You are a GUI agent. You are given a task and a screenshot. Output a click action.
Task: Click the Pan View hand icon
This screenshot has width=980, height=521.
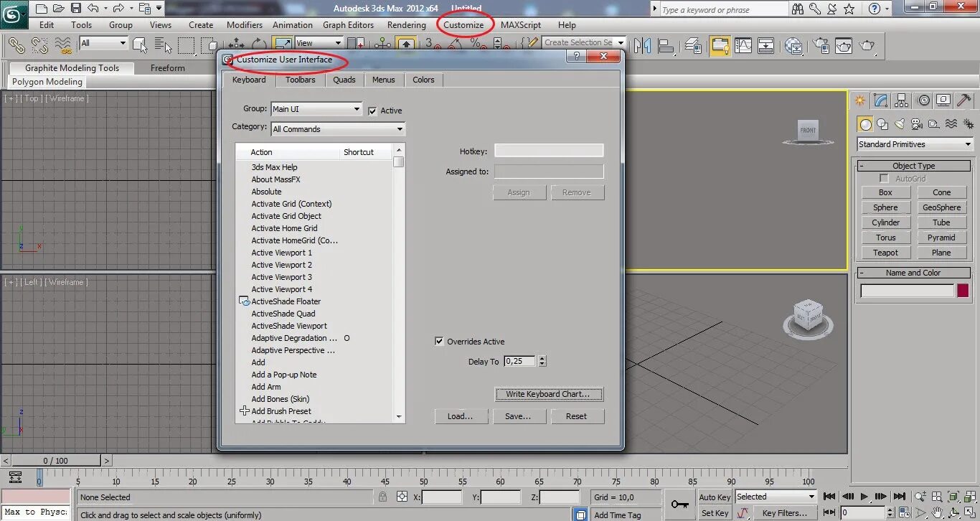(938, 512)
